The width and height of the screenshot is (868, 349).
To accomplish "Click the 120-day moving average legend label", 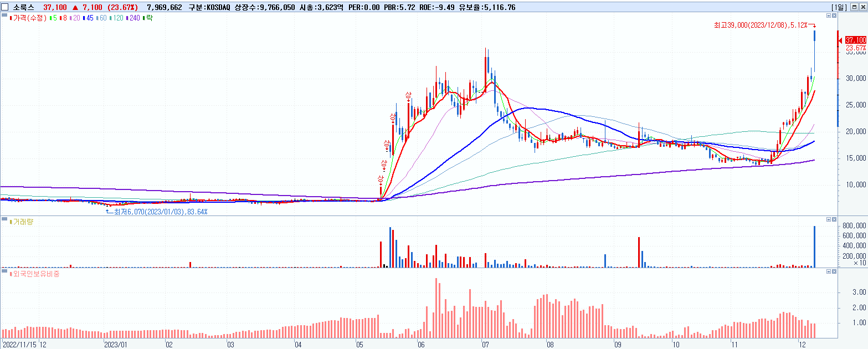I will pos(117,18).
